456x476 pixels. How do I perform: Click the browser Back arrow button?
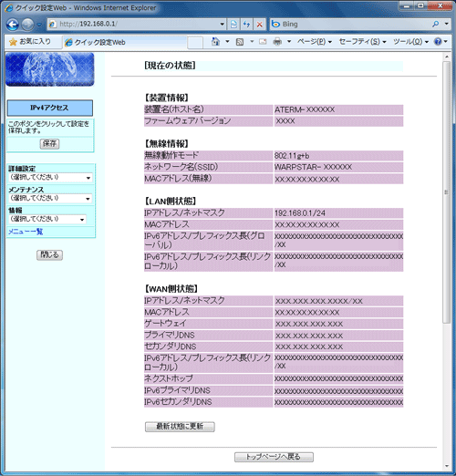click(x=13, y=25)
